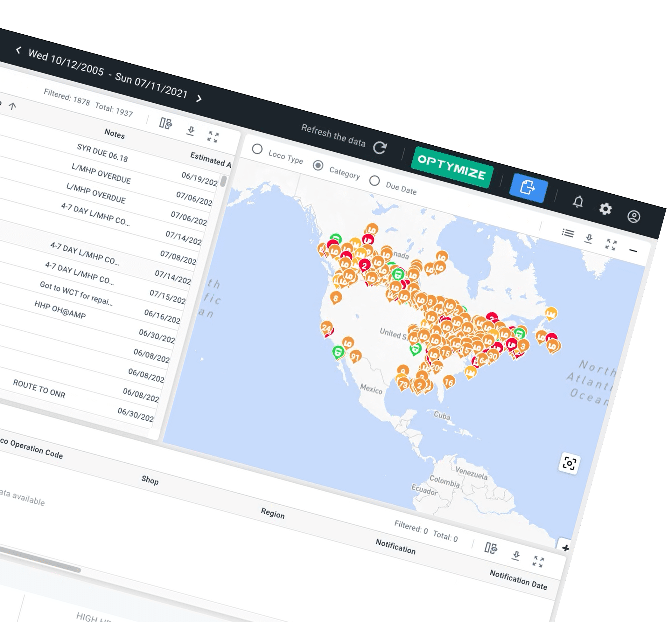Collapse map panel with minus icon
This screenshot has width=672, height=622.
[633, 250]
